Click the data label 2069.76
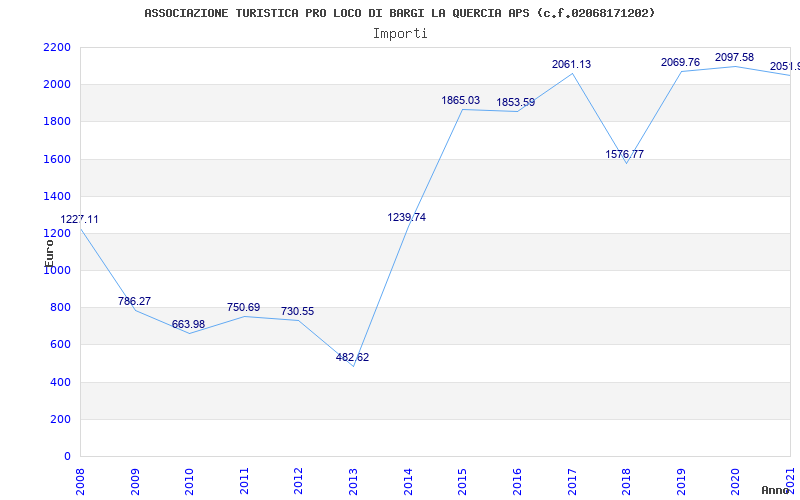Viewport: 800px width, 500px height. (680, 62)
